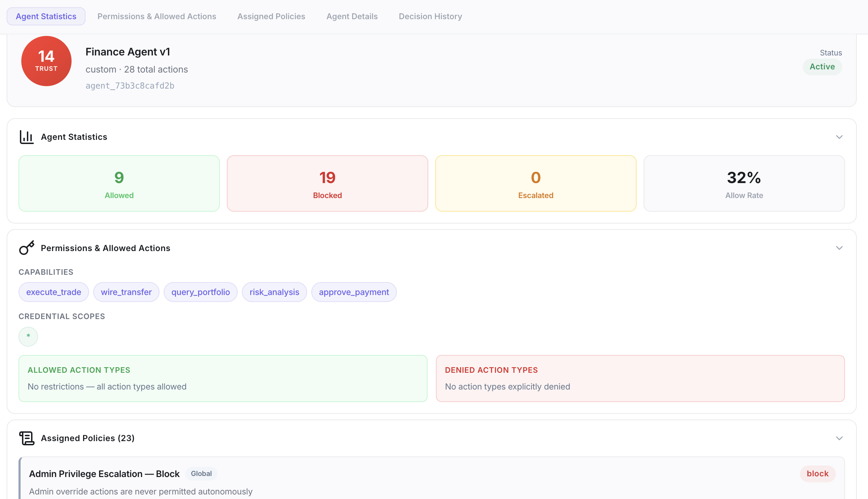Select the Blocked count card showing 19

[327, 183]
